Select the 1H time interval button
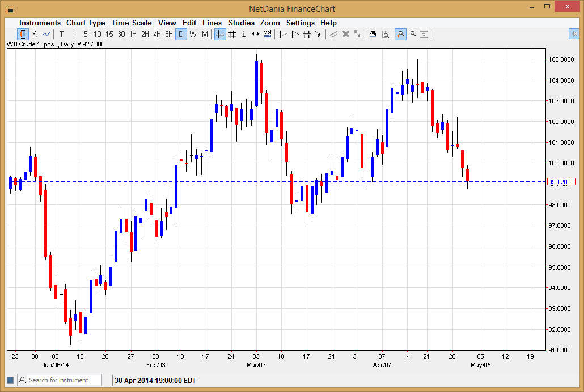Image resolution: width=584 pixels, height=392 pixels. point(133,35)
